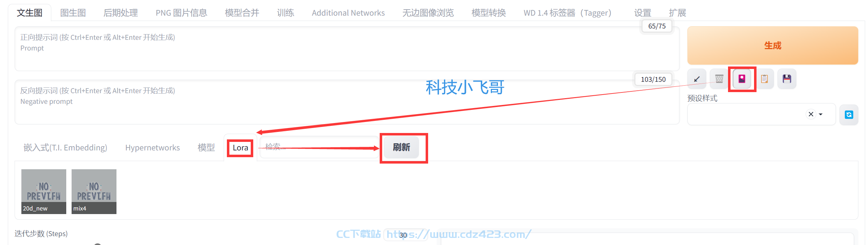
Task: Select the mix4 Lora card
Action: 94,192
